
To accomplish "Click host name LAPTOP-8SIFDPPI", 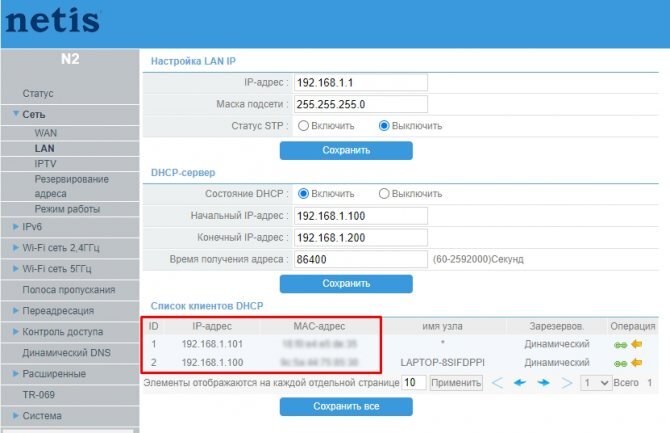I will tap(442, 363).
